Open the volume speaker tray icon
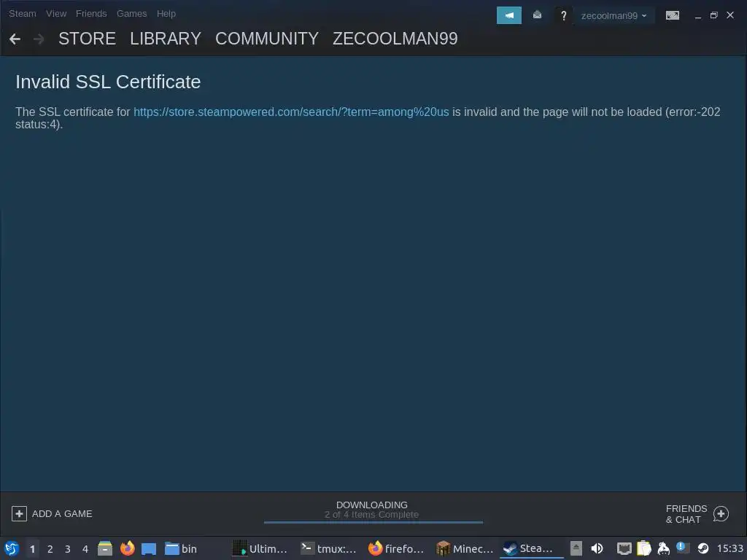The width and height of the screenshot is (747, 560). (597, 548)
